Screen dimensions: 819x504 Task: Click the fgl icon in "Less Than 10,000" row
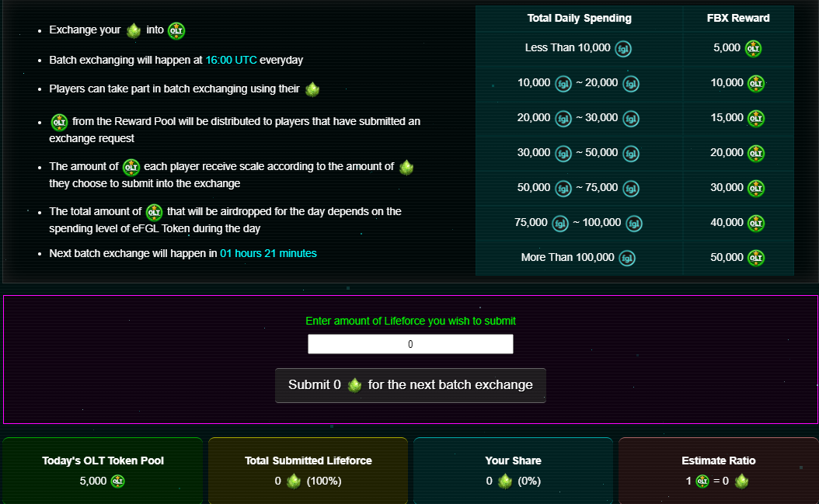623,48
